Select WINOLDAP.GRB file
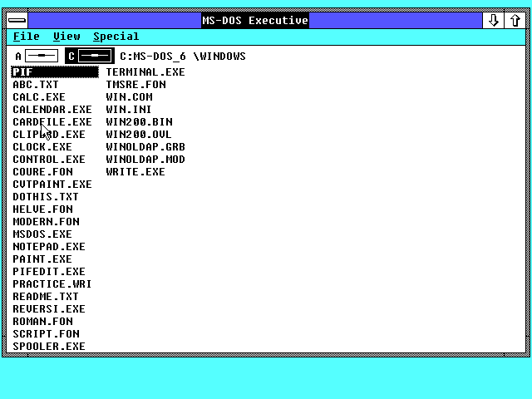532x399 pixels. (145, 147)
